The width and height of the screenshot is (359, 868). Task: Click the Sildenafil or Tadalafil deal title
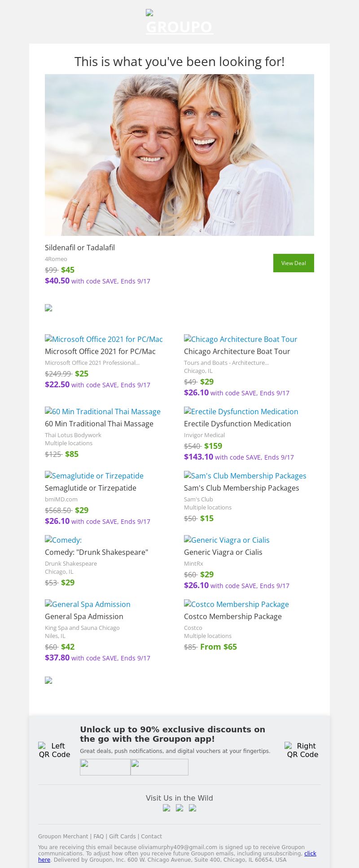pos(80,248)
